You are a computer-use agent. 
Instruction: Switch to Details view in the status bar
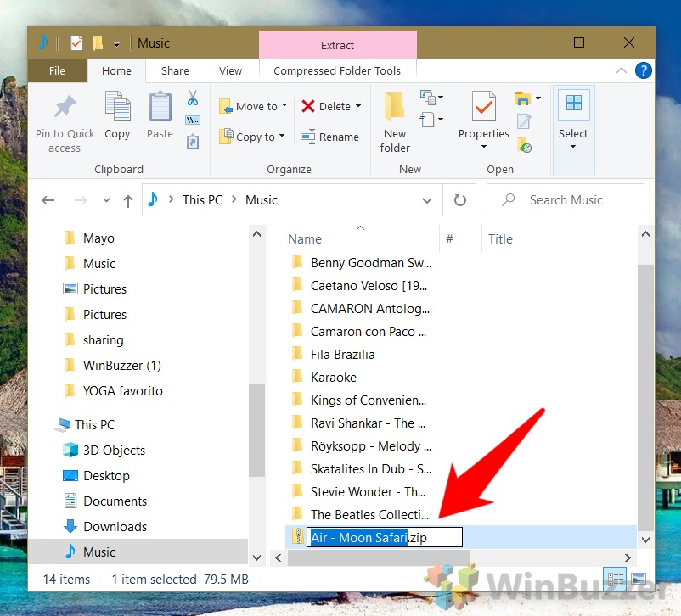point(614,579)
